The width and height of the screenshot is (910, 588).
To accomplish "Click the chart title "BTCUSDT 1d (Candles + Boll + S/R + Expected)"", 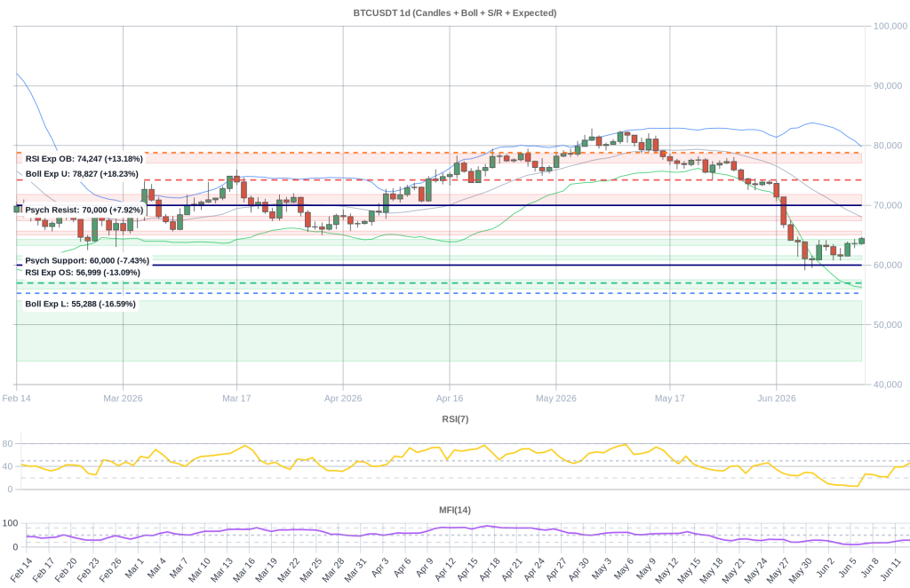I will coord(454,12).
